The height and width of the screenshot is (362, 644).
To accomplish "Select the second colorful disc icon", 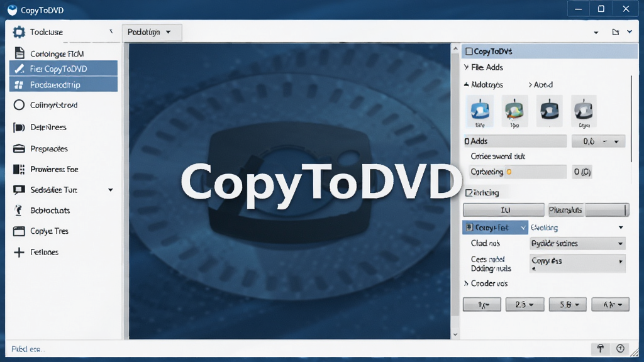I will [x=514, y=111].
